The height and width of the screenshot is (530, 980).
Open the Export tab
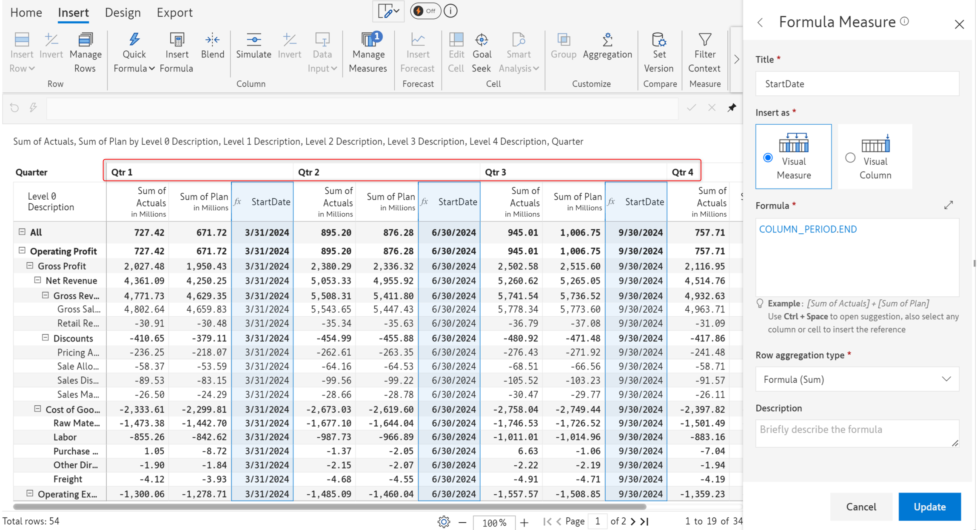pyautogui.click(x=174, y=12)
